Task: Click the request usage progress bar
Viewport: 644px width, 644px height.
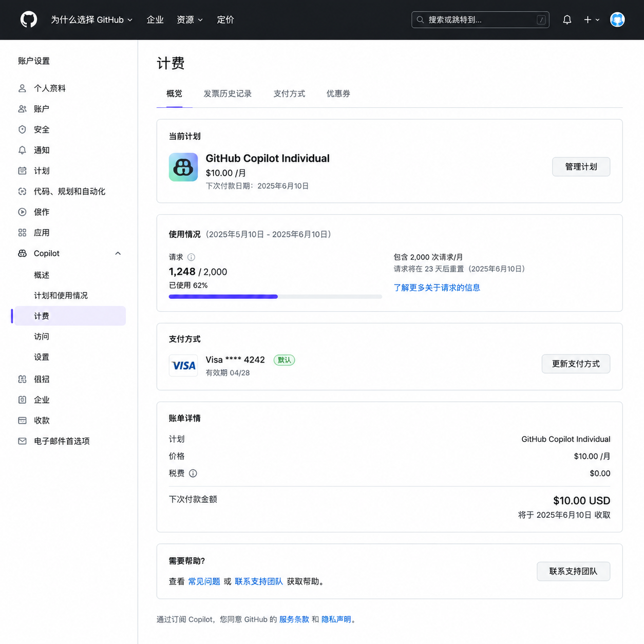Action: click(275, 296)
